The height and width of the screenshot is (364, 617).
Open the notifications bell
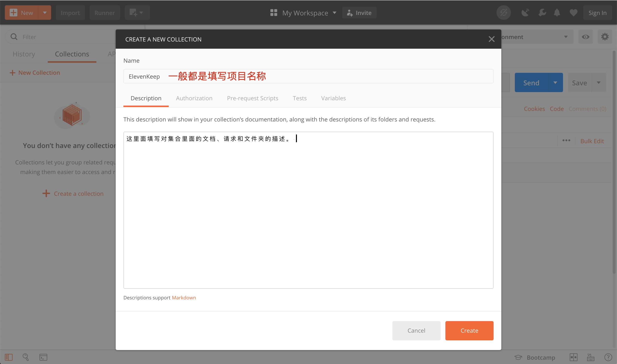point(557,13)
